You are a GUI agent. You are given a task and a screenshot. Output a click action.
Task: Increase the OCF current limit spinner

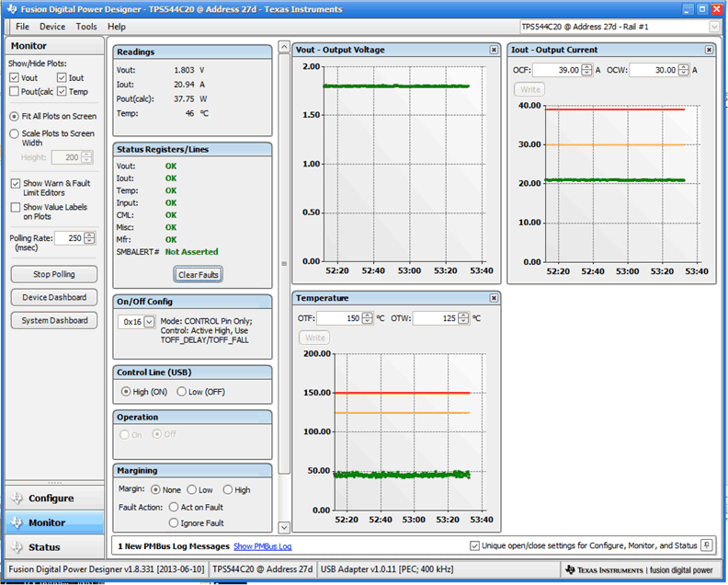[586, 66]
